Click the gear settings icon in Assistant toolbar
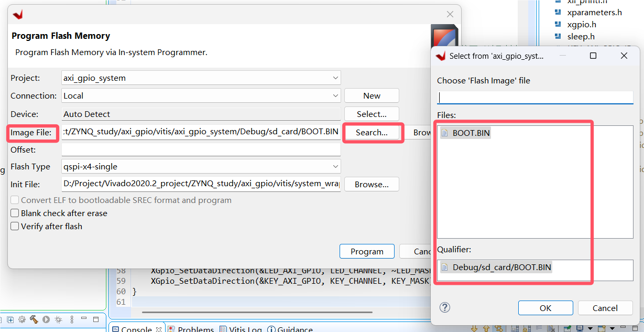Viewport: 644px width, 332px height. pyautogui.click(x=22, y=319)
